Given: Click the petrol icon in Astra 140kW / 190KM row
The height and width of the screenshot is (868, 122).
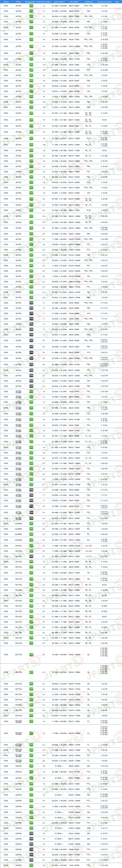Looking at the screenshot, I should (31, 245).
